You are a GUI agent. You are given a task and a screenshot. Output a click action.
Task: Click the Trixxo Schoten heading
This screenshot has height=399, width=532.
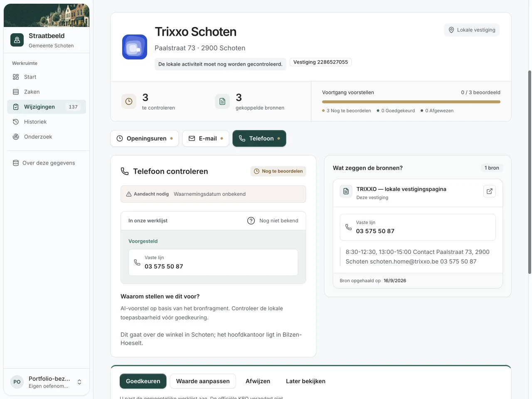tap(196, 32)
